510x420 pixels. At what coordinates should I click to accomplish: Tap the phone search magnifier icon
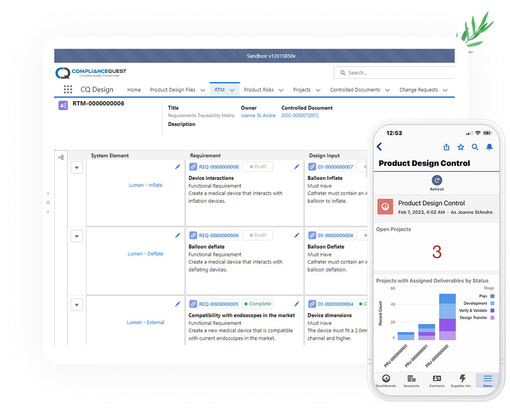click(475, 147)
